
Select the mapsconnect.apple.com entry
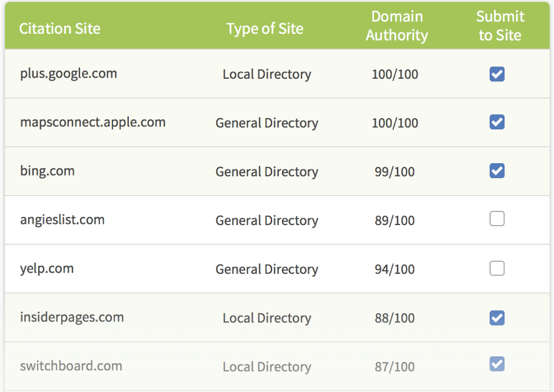click(x=93, y=123)
